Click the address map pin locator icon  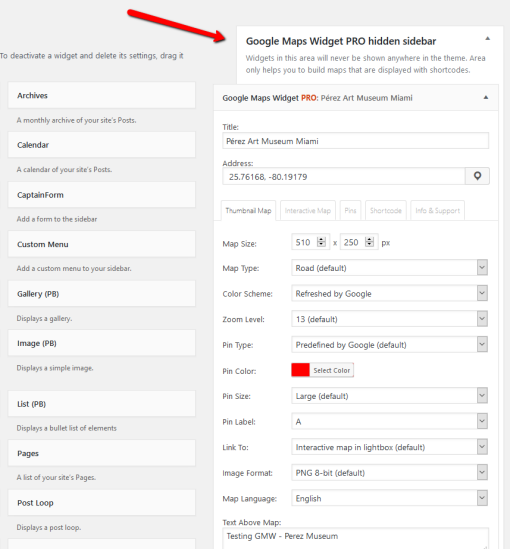[477, 176]
